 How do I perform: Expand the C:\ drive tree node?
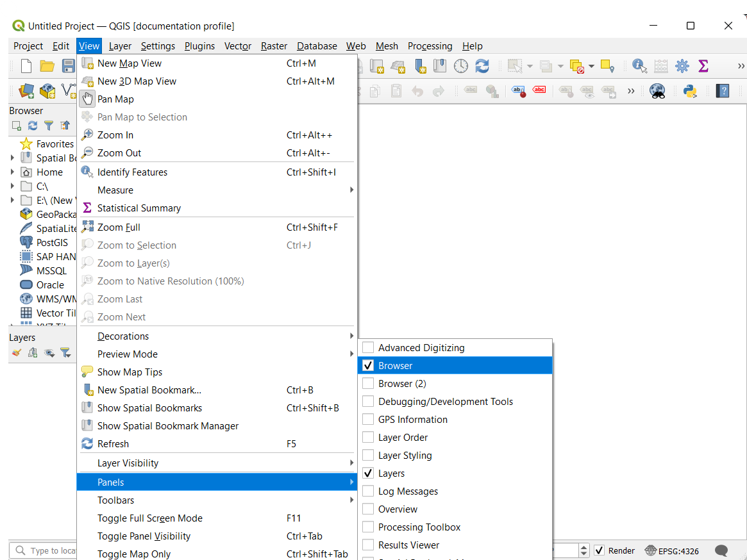point(12,186)
